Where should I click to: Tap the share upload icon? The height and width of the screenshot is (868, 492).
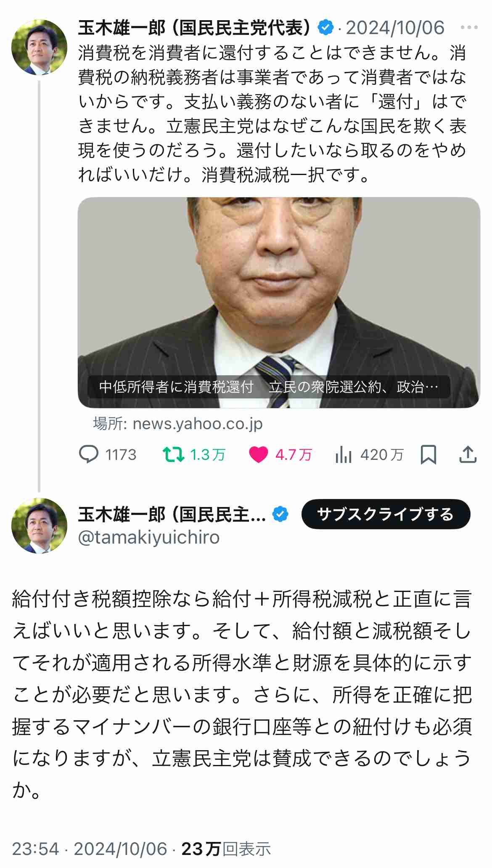point(468,454)
